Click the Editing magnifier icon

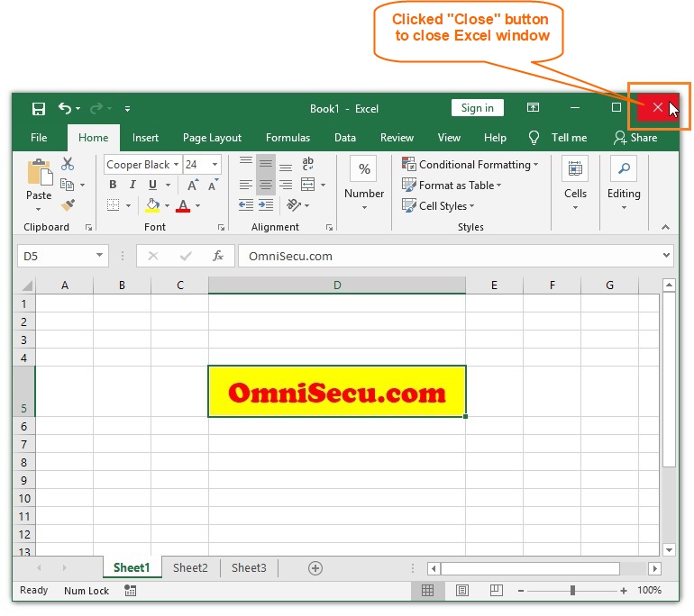pyautogui.click(x=624, y=168)
